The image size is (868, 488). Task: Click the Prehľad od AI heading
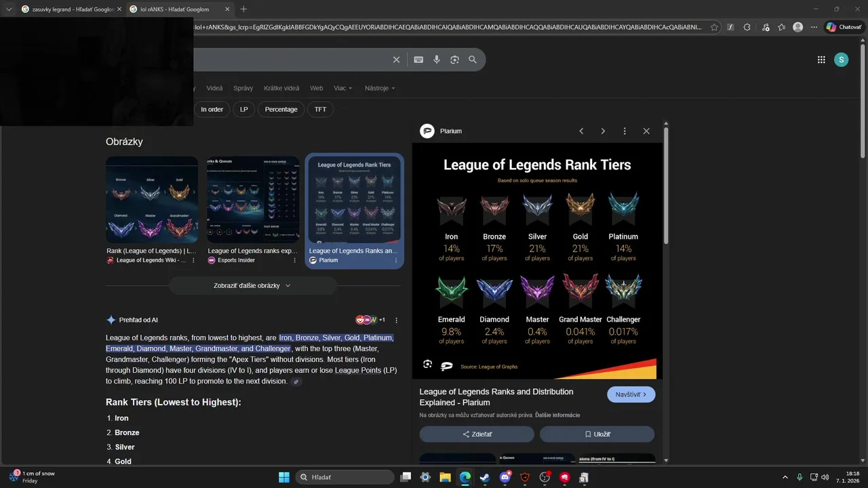tap(138, 320)
